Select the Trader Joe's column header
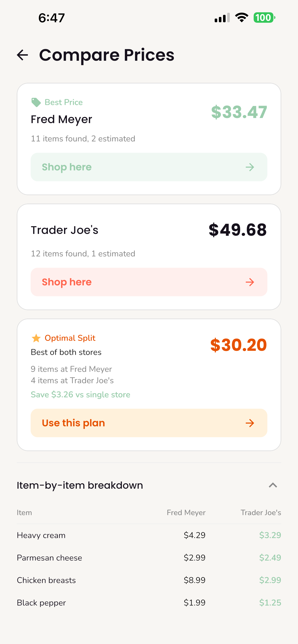 (261, 513)
